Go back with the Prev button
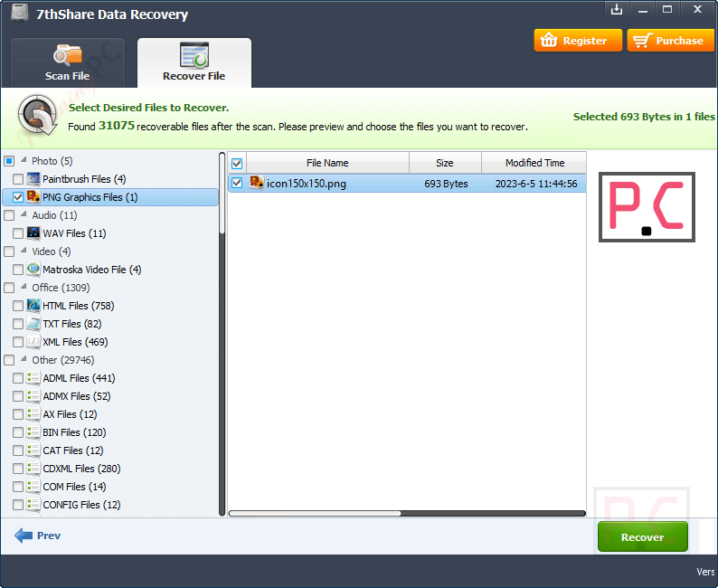 [38, 536]
